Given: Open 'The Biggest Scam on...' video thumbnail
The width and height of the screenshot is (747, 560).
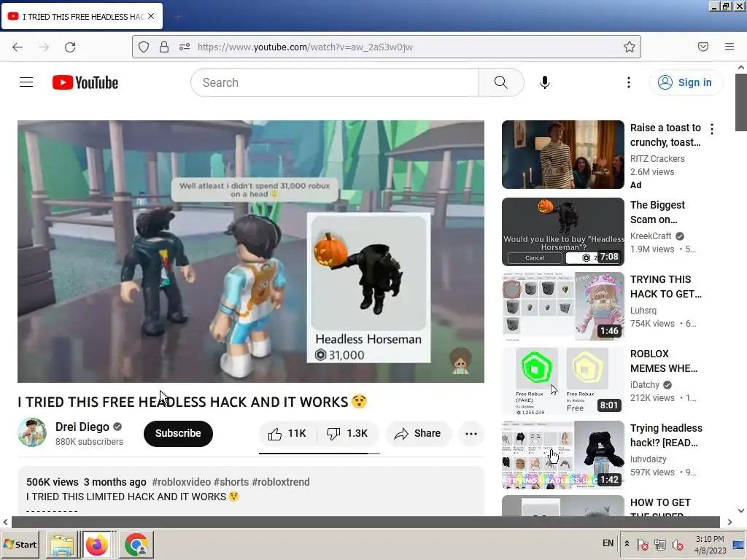Looking at the screenshot, I should (563, 232).
